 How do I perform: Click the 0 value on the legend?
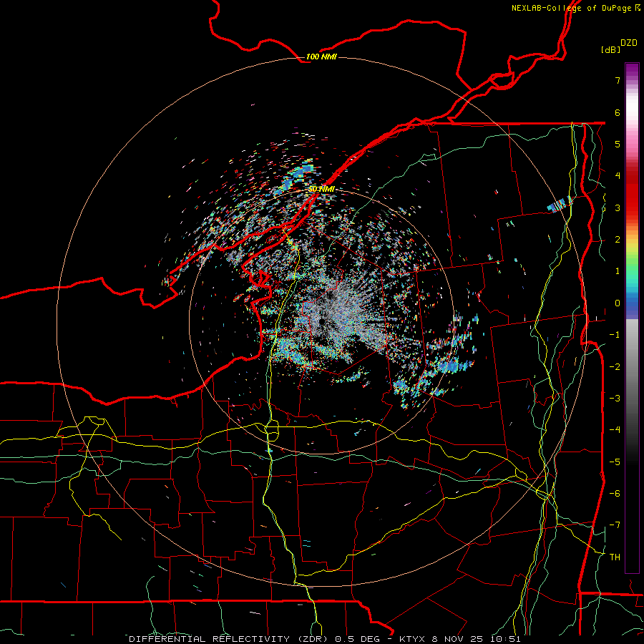[618, 303]
